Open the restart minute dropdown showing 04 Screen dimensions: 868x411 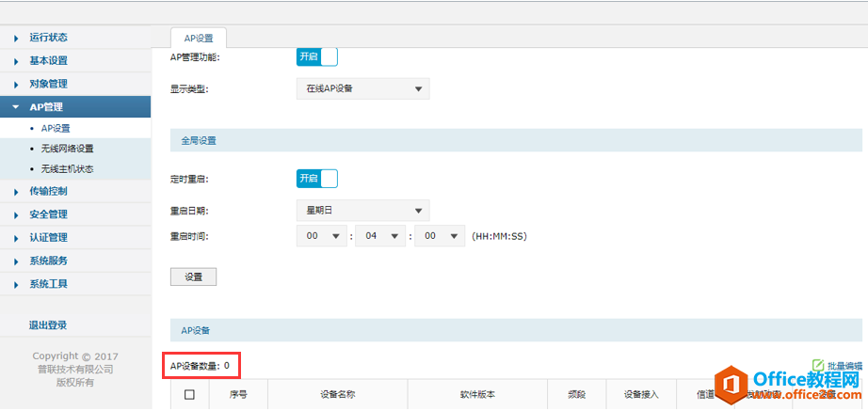point(381,236)
